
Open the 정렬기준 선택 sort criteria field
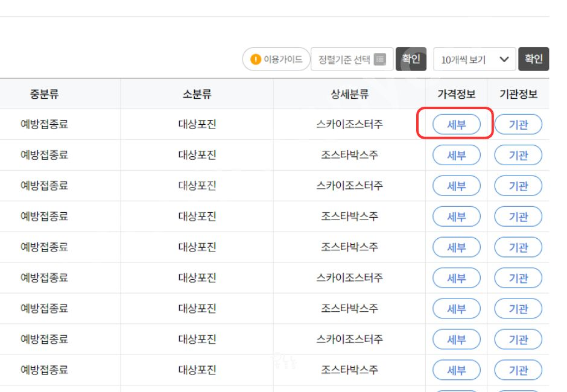[x=352, y=59]
